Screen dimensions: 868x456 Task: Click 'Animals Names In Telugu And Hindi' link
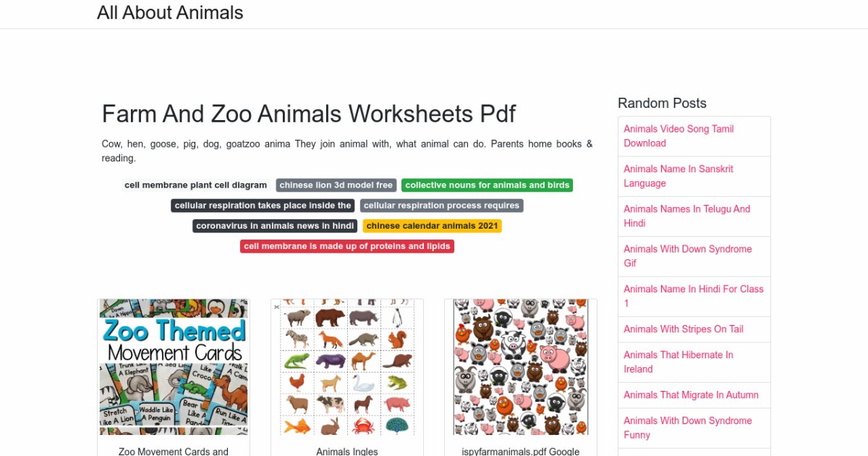click(688, 216)
